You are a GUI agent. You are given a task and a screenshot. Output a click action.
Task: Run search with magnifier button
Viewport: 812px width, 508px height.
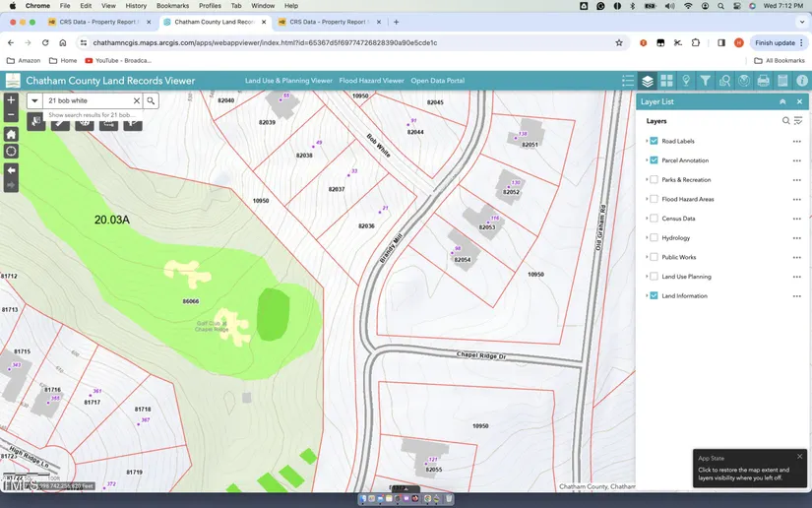(151, 100)
